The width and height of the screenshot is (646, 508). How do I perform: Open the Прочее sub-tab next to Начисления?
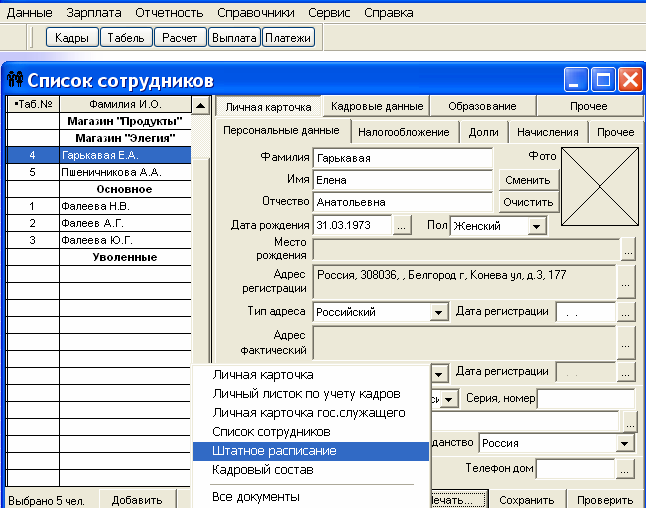616,132
